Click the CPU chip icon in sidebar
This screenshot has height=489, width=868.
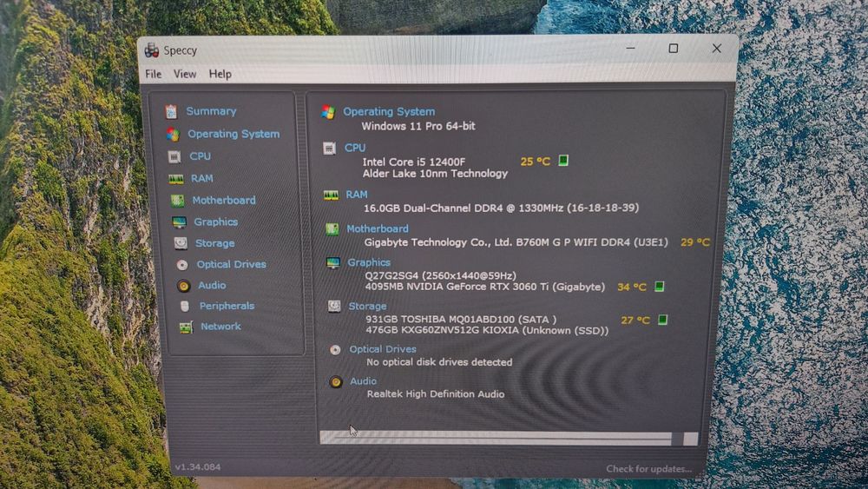pos(174,156)
